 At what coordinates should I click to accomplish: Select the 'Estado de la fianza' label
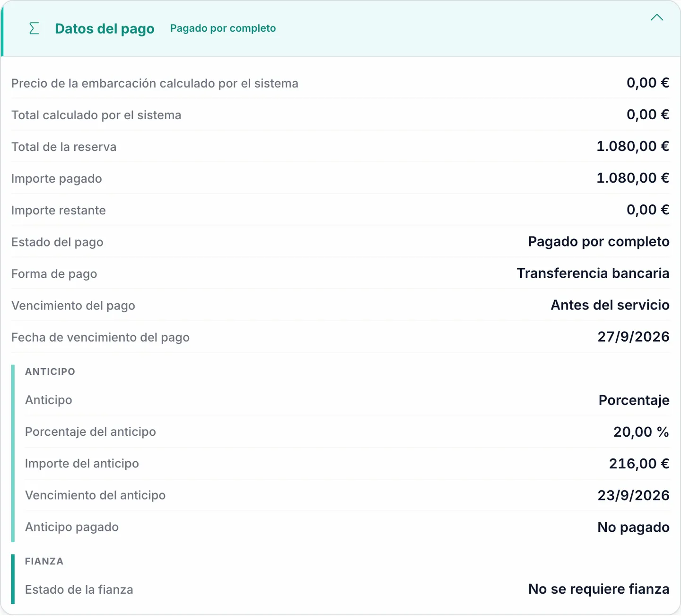pyautogui.click(x=79, y=590)
